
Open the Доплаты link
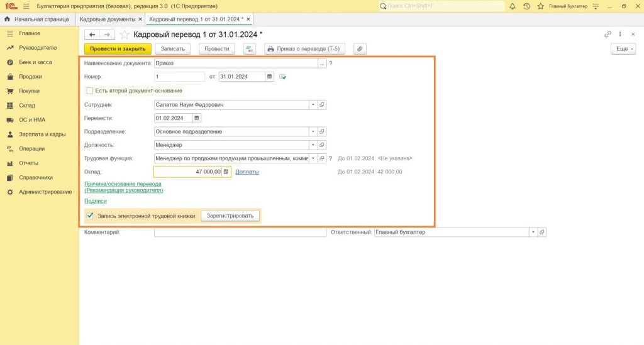coord(247,172)
